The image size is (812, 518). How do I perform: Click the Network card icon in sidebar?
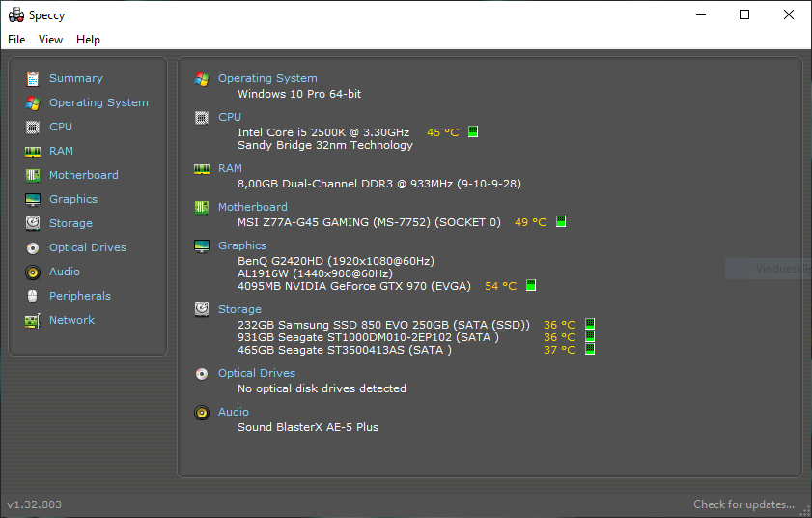pyautogui.click(x=33, y=321)
